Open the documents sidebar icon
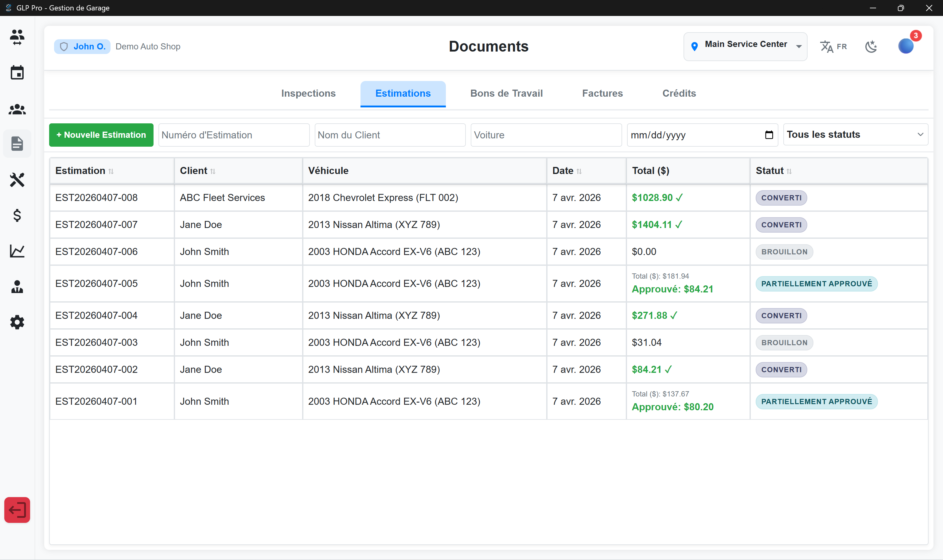The height and width of the screenshot is (560, 943). click(x=17, y=143)
